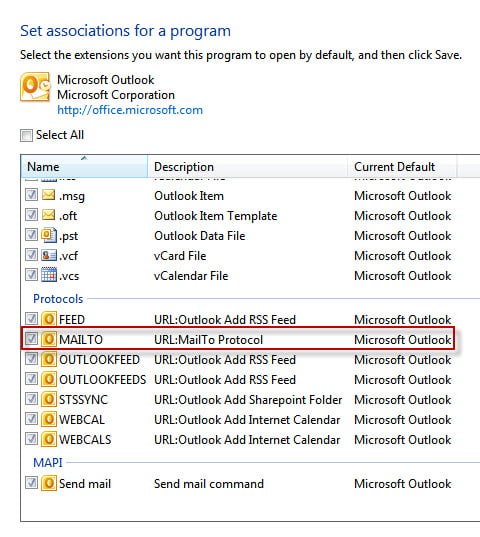The width and height of the screenshot is (480, 537).
Task: Toggle the .oft extension checkbox
Action: pos(31,215)
